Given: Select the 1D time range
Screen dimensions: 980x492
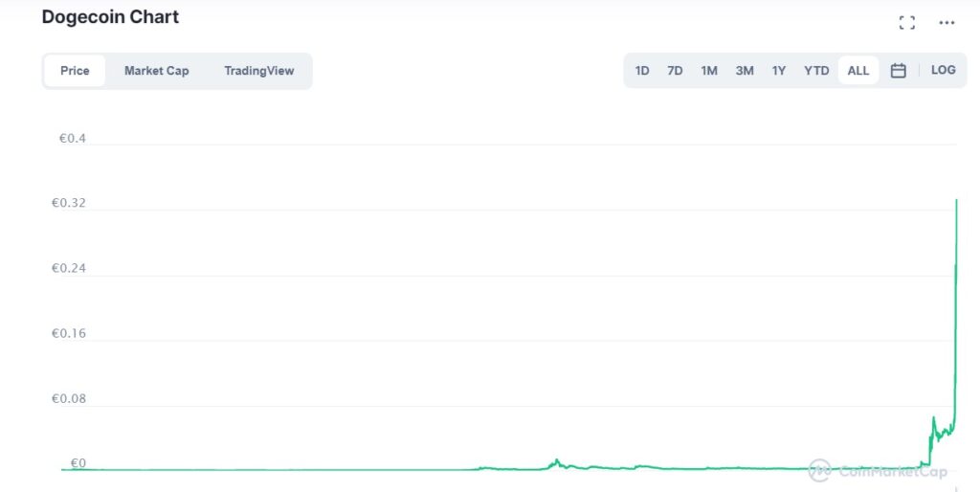Looking at the screenshot, I should point(642,71).
